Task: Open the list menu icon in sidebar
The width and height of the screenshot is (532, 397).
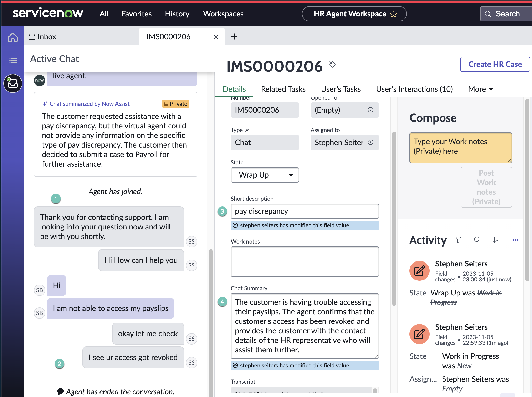Action: coord(13,60)
